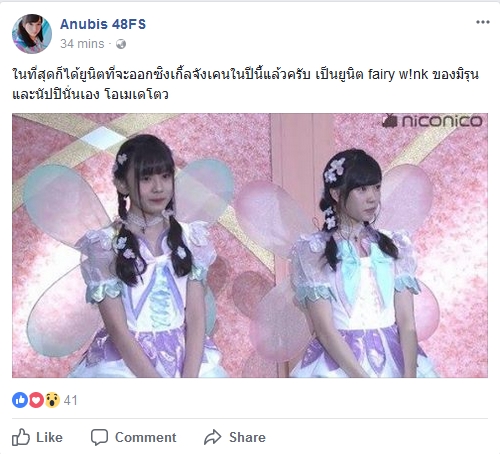Click the thumbs-up outline icon beside Like
This screenshot has height=454, width=500.
tap(21, 437)
